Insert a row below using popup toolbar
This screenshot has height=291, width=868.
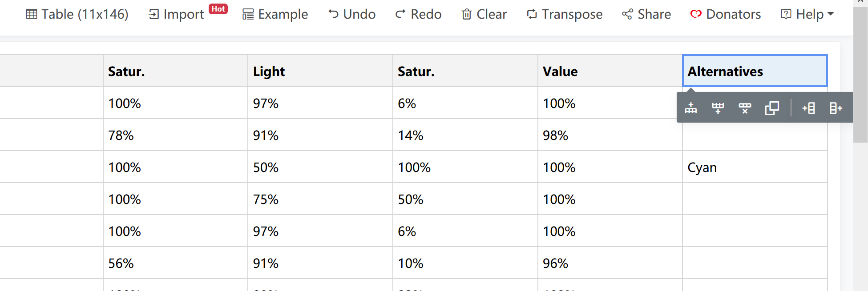click(x=718, y=108)
